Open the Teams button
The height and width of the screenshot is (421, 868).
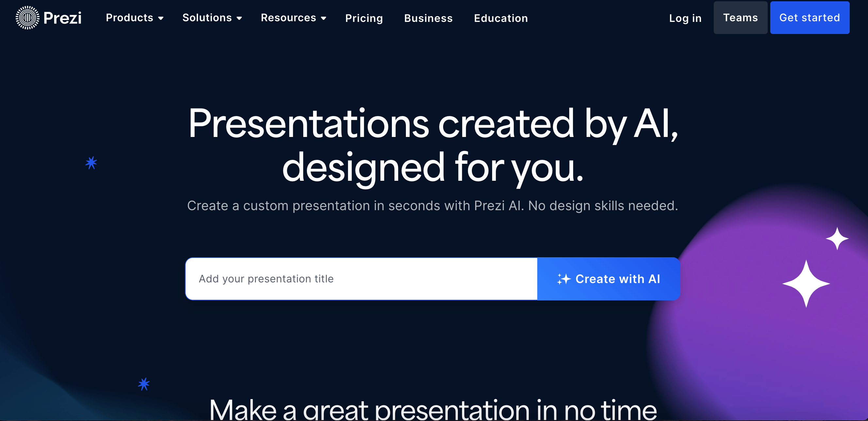pyautogui.click(x=740, y=18)
